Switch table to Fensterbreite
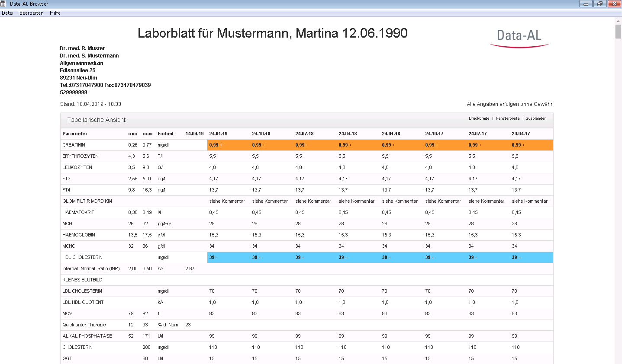This screenshot has height=364, width=622. coord(508,118)
